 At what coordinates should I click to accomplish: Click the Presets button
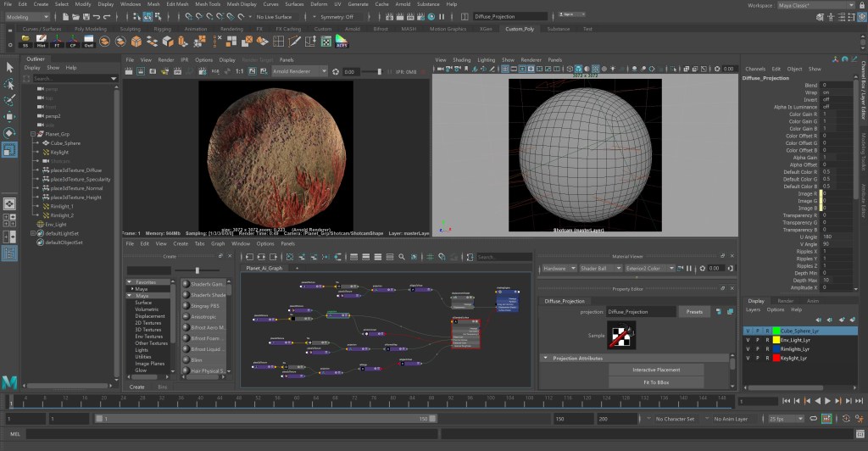693,312
